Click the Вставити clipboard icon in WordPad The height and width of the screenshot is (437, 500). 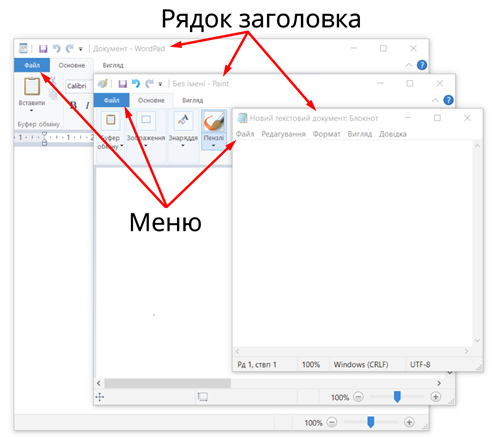32,86
